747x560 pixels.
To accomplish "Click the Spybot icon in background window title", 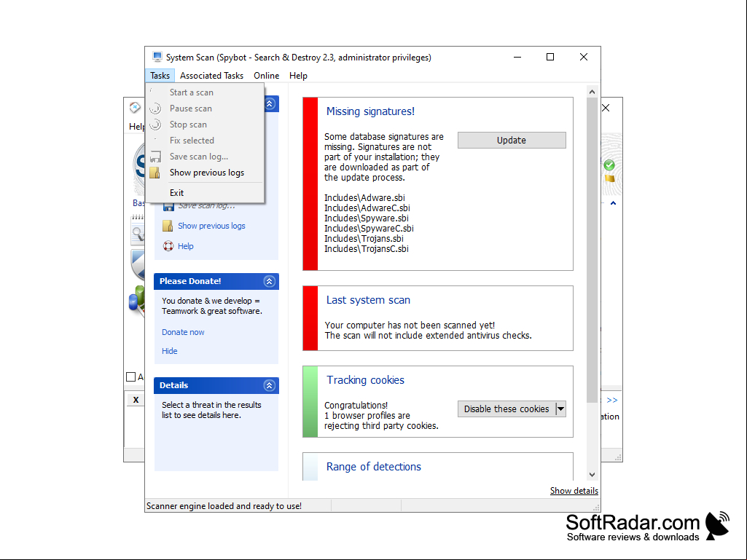I will [x=135, y=108].
